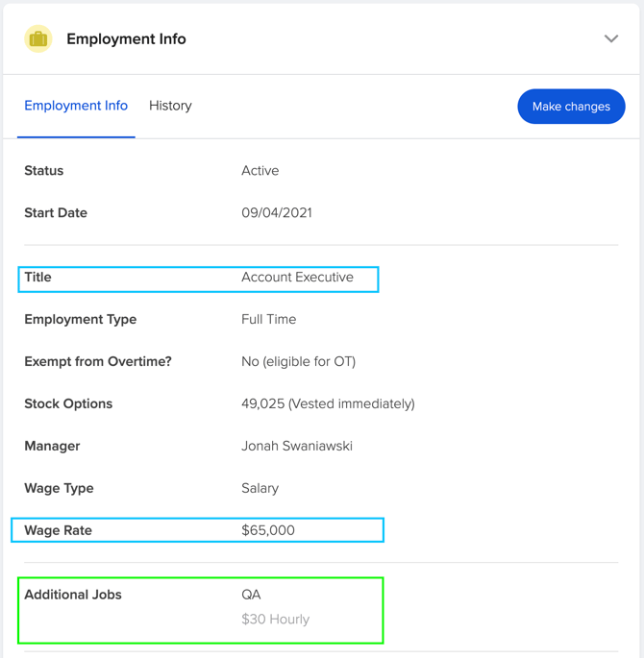Click the start date 09/04/2021
This screenshot has height=658, width=644.
coord(277,212)
